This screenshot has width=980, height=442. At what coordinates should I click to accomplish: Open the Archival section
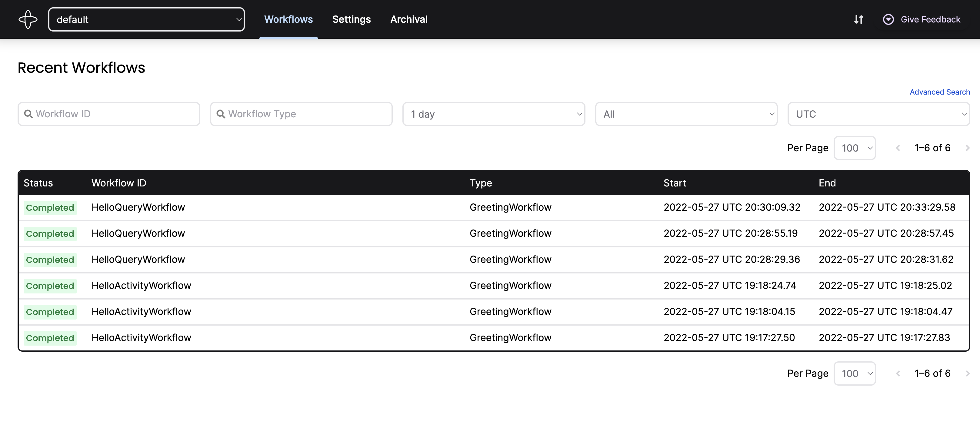409,19
